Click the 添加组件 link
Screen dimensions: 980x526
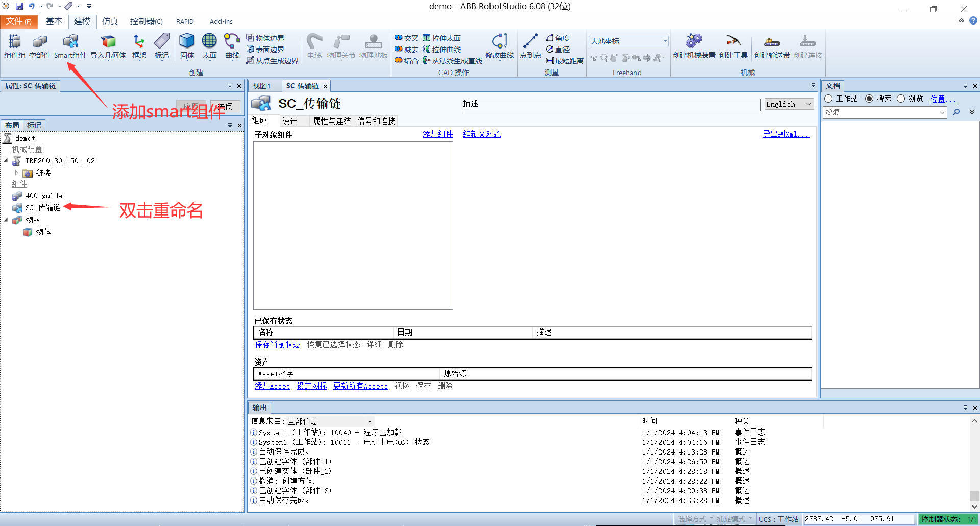438,134
